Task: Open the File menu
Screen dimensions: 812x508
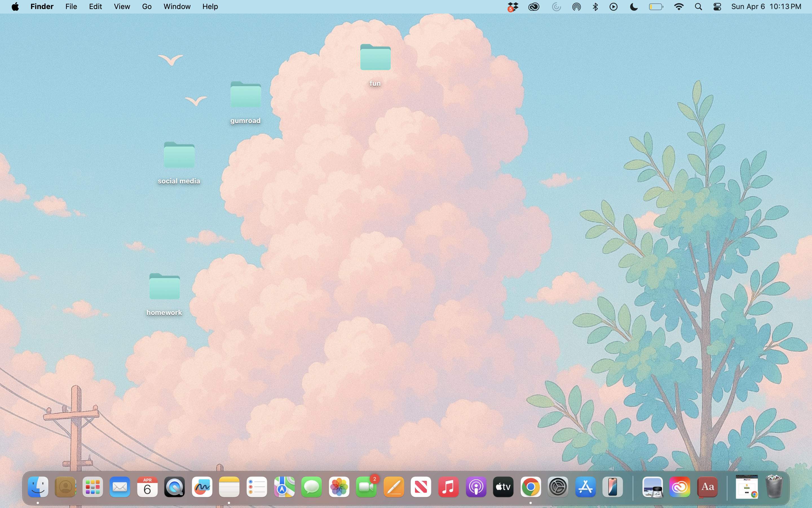Action: click(71, 7)
